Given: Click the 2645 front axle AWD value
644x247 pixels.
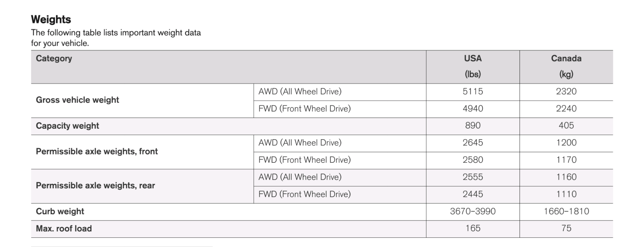Looking at the screenshot, I should pyautogui.click(x=472, y=143).
